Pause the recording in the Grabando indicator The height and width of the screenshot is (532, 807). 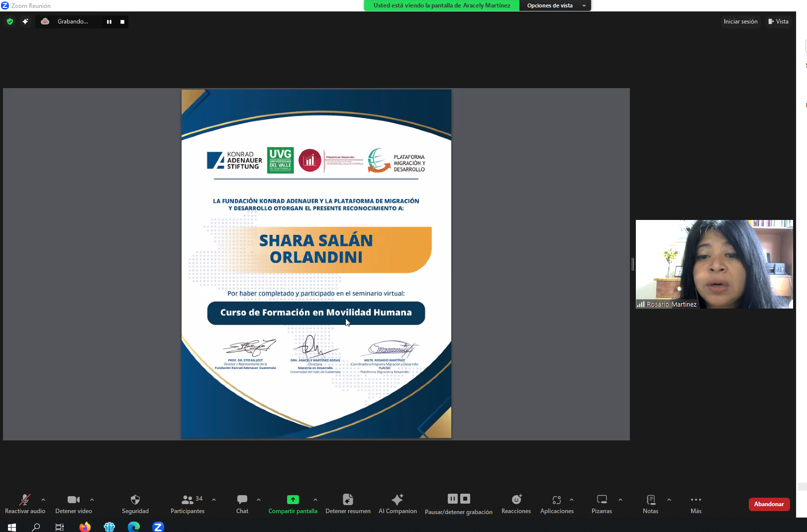pos(109,22)
